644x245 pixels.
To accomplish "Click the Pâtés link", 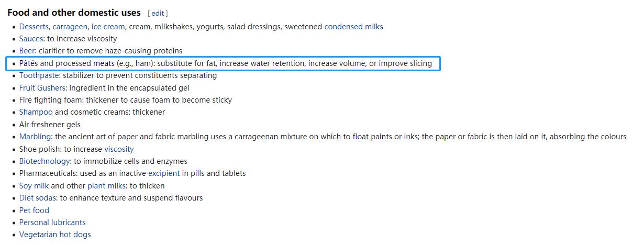I will point(28,63).
